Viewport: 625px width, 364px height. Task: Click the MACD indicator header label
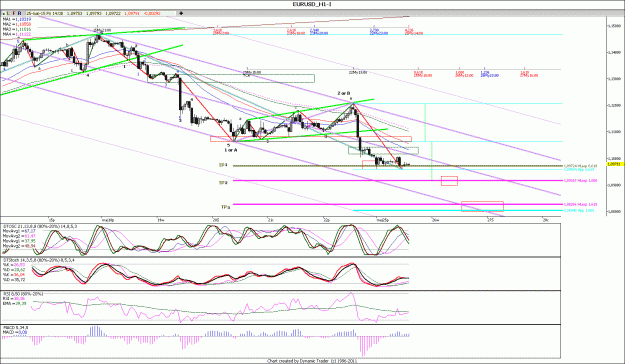click(x=16, y=327)
